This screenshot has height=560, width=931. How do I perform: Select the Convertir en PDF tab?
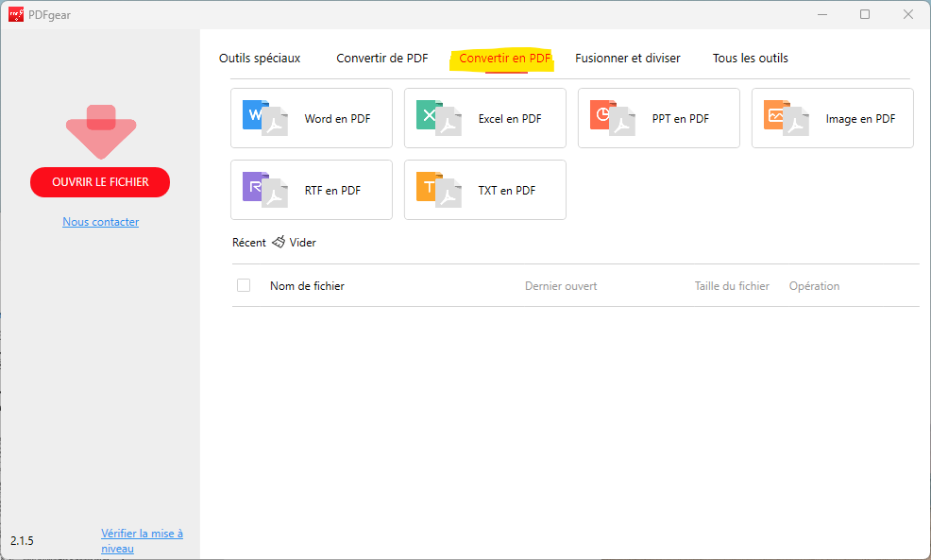pyautogui.click(x=505, y=59)
